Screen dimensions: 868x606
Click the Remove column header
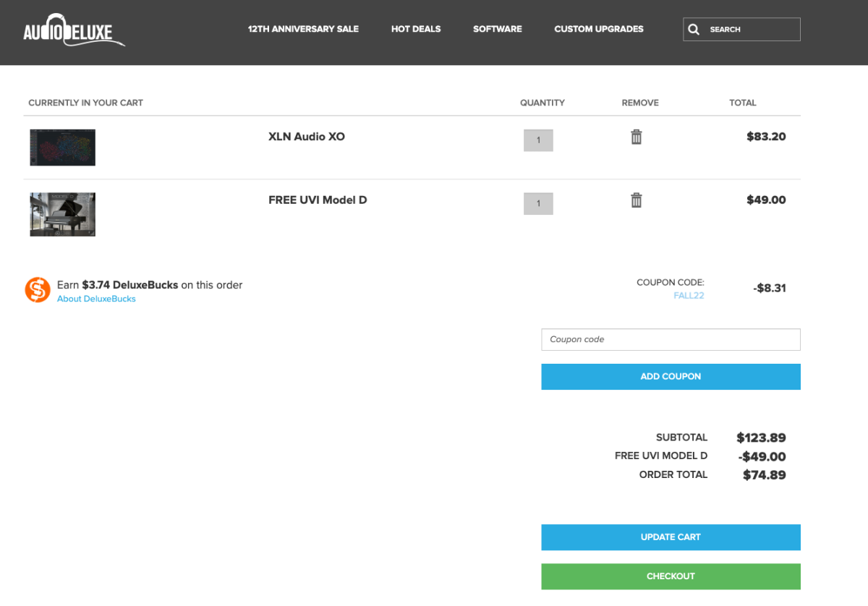point(640,103)
